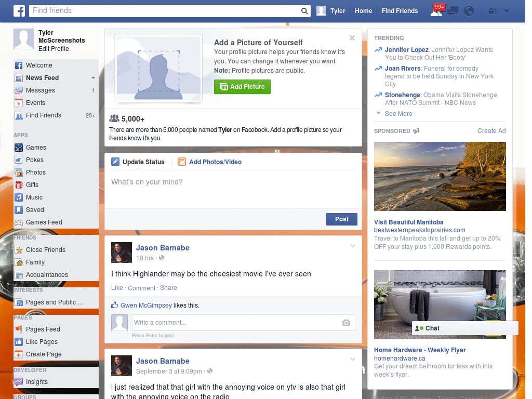
Task: Click the bathroom ad image
Action: tap(440, 304)
